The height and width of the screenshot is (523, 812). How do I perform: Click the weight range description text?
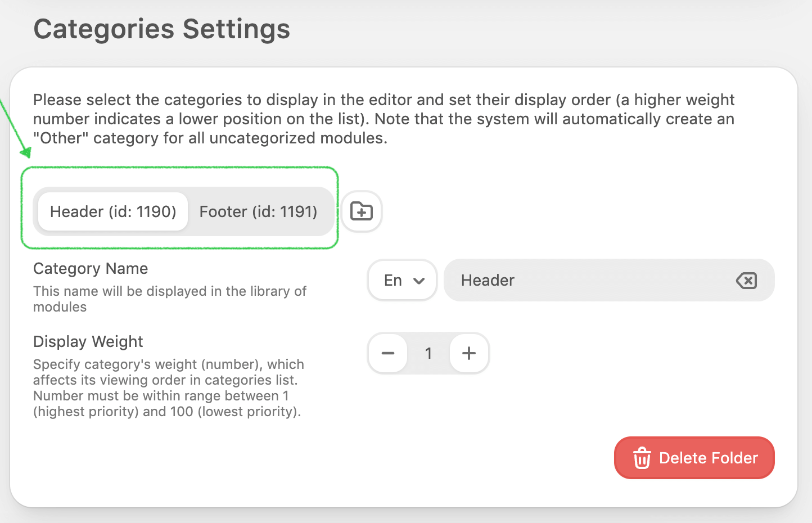coord(168,387)
